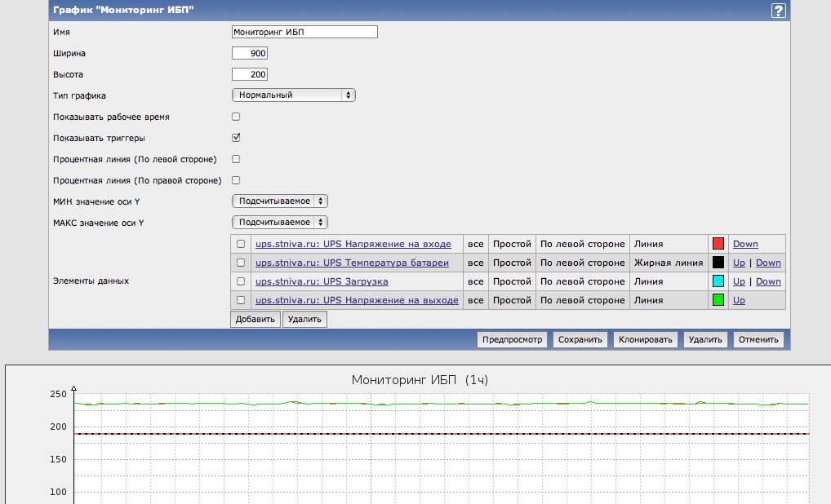Open UPS Напряжение на входе item link
This screenshot has width=831, height=504.
click(353, 244)
